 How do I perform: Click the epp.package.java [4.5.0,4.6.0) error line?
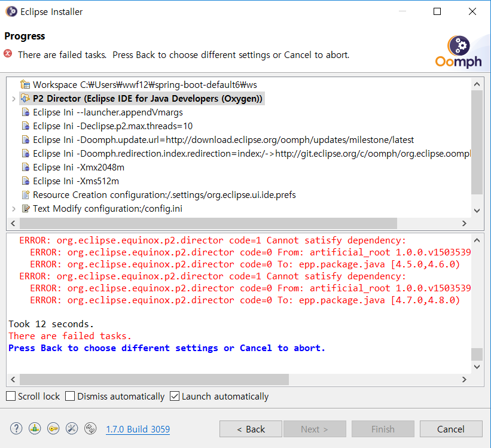[x=245, y=264]
